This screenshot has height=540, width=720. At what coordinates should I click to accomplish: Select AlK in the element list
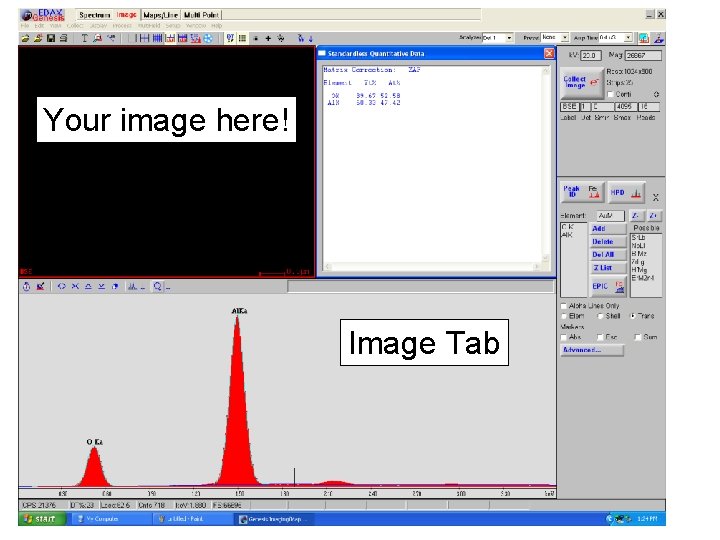click(x=567, y=235)
